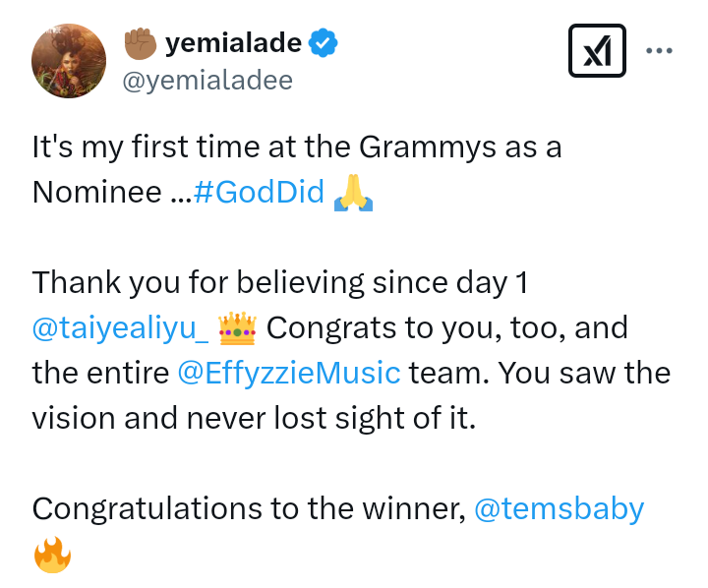Open the @yemialadee handle link
Image resolution: width=708 pixels, height=588 pixels.
tap(206, 81)
